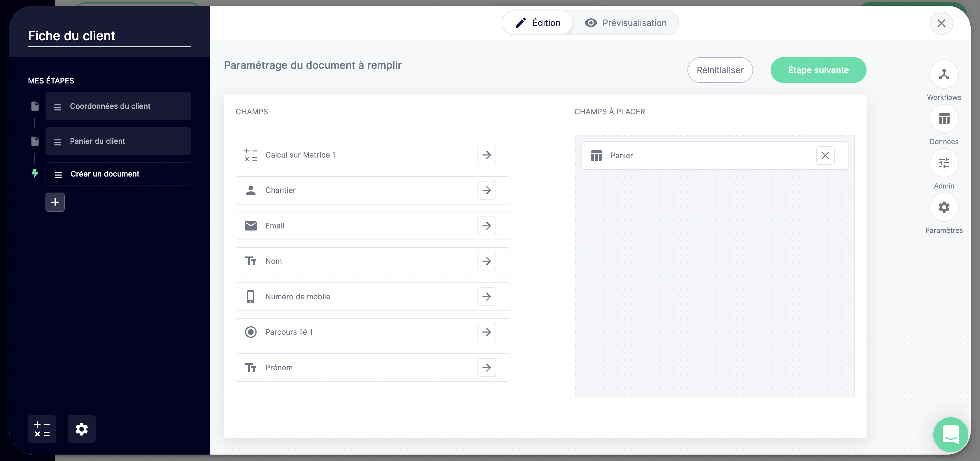Image resolution: width=980 pixels, height=461 pixels.
Task: Open the Admin sliders icon
Action: (x=944, y=163)
